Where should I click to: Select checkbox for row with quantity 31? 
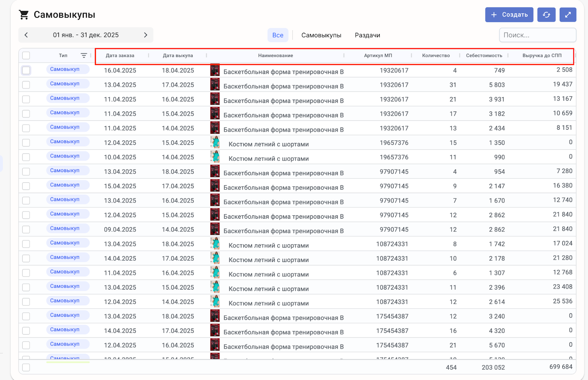26,85
